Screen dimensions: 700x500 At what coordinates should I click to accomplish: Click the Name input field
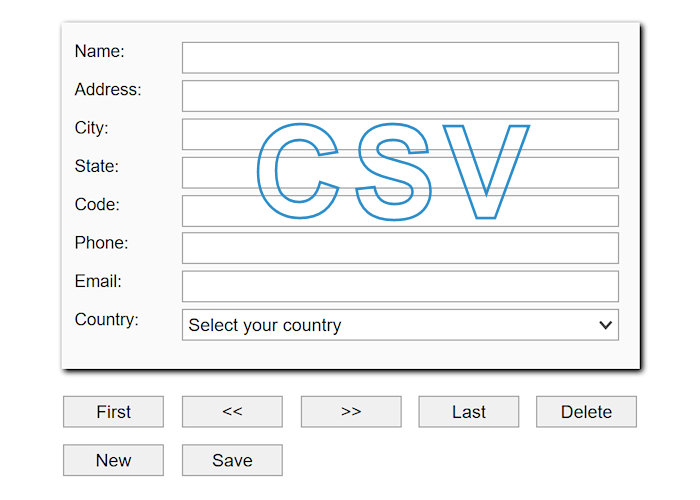400,57
